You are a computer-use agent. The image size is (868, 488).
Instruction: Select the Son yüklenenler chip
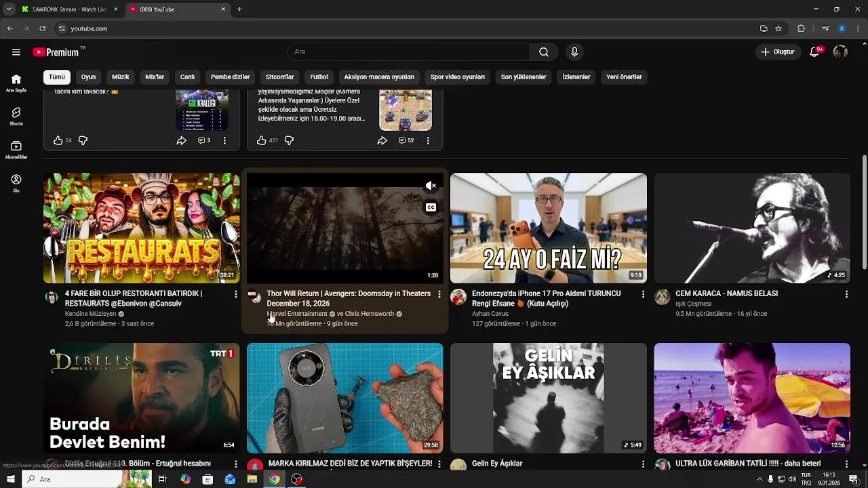pyautogui.click(x=524, y=77)
